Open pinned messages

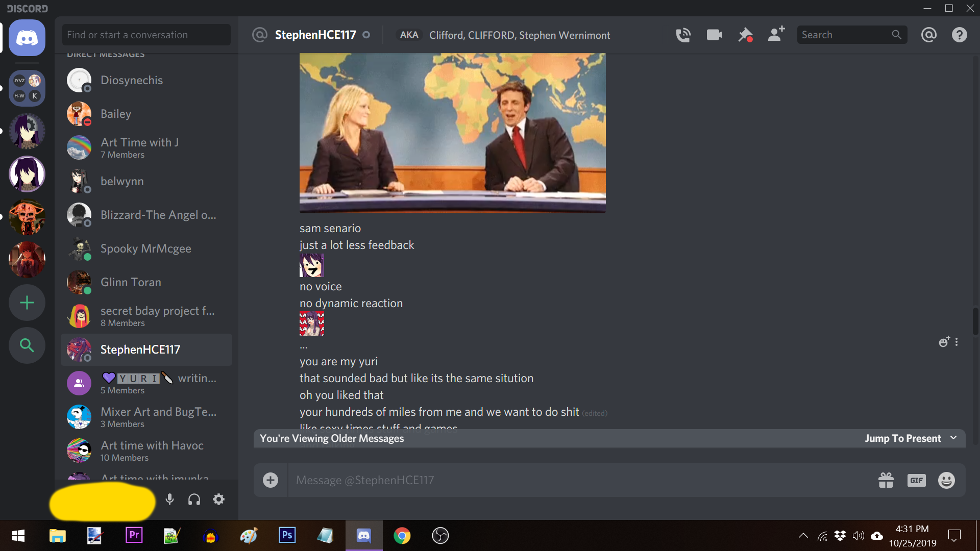[x=745, y=35]
